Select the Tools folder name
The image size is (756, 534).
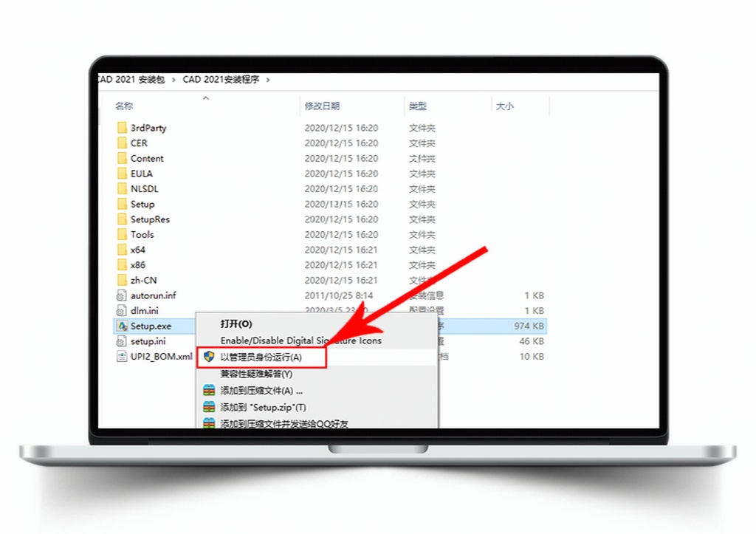[x=142, y=234]
